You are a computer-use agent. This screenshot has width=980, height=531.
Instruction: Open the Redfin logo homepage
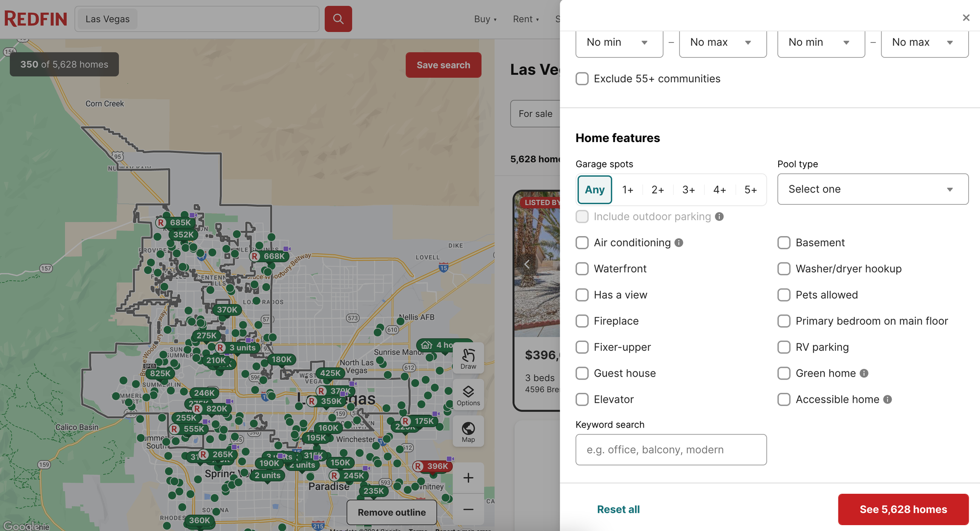pyautogui.click(x=35, y=19)
